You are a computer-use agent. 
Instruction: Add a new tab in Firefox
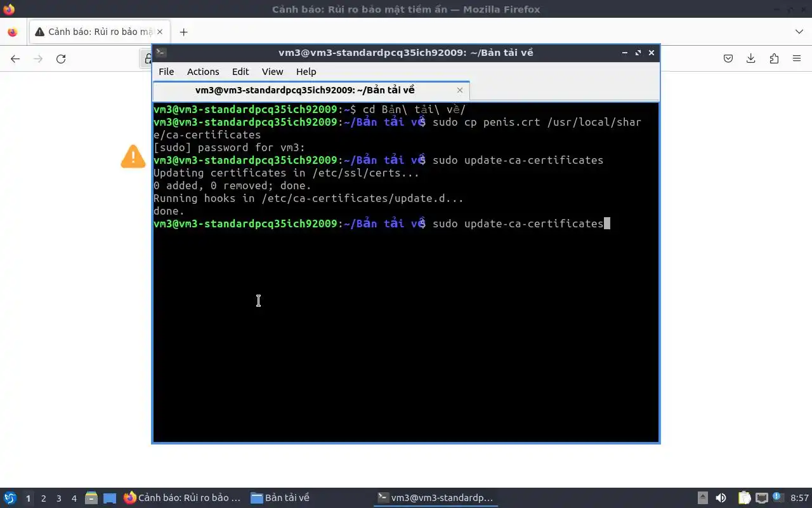click(183, 32)
